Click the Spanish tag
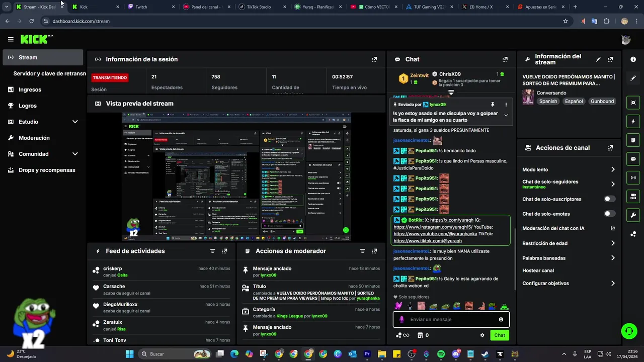644x362 pixels. click(x=548, y=101)
